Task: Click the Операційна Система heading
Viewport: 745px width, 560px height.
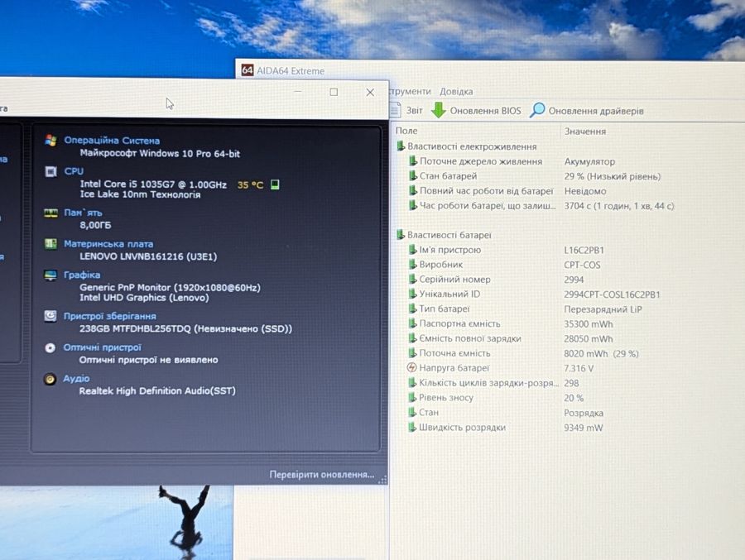Action: [112, 140]
